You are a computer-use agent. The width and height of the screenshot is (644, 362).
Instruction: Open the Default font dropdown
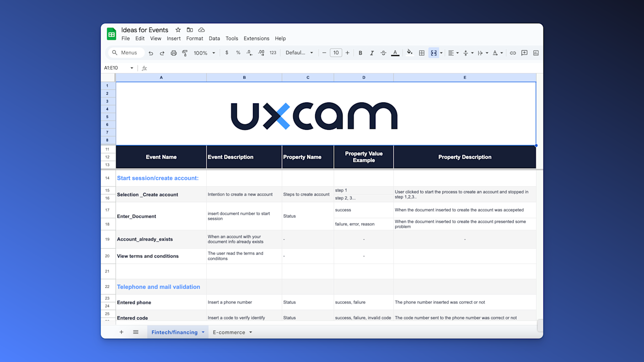[x=299, y=53]
